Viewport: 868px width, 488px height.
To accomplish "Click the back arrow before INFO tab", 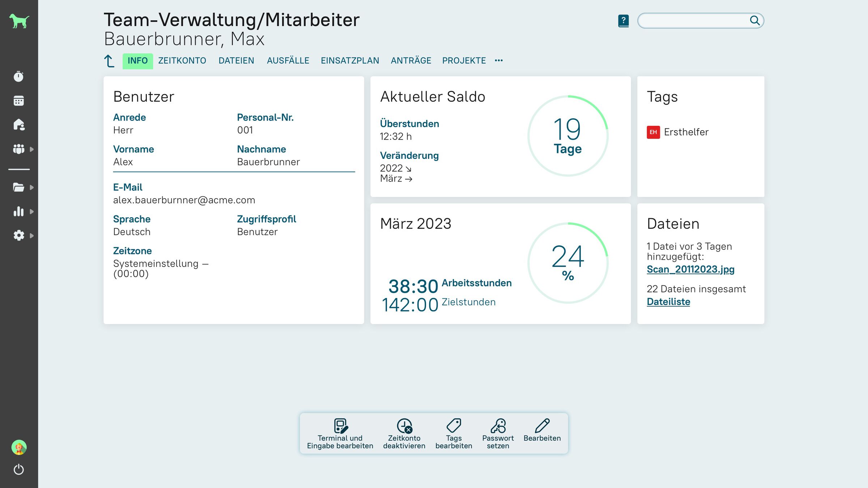I will pos(109,61).
